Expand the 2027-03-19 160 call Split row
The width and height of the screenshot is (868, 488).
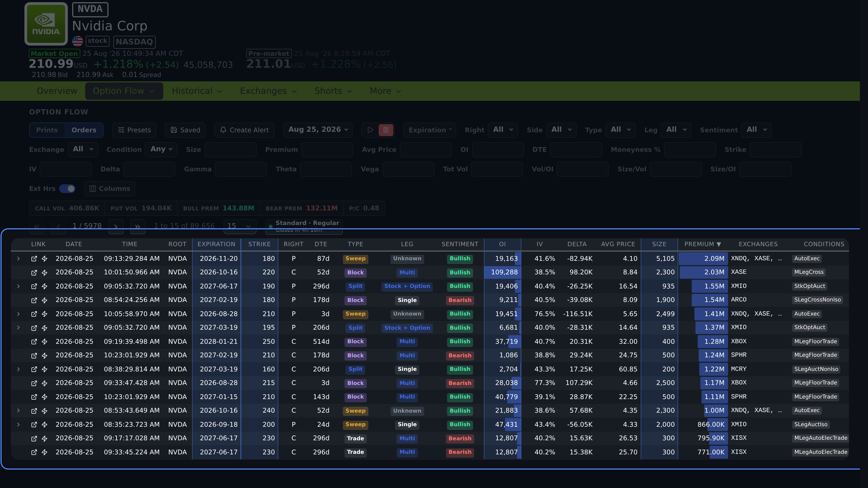point(18,369)
